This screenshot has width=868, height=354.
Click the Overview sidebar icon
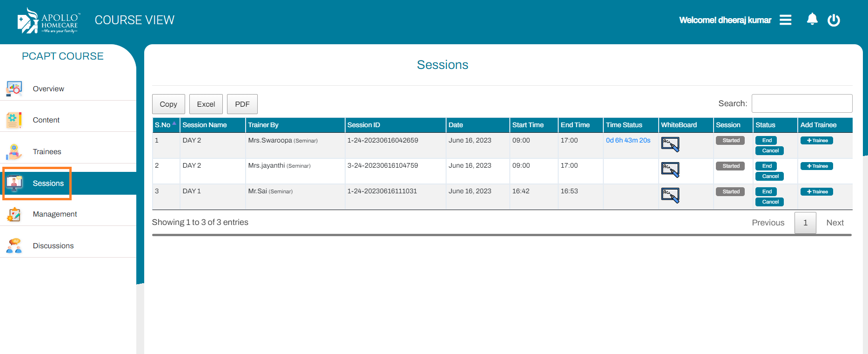(14, 88)
